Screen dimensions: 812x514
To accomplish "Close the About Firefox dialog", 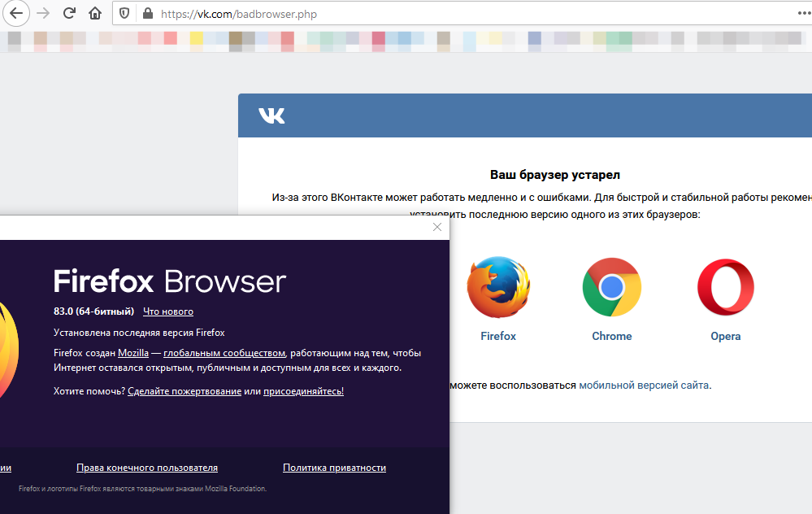I will coord(437,227).
